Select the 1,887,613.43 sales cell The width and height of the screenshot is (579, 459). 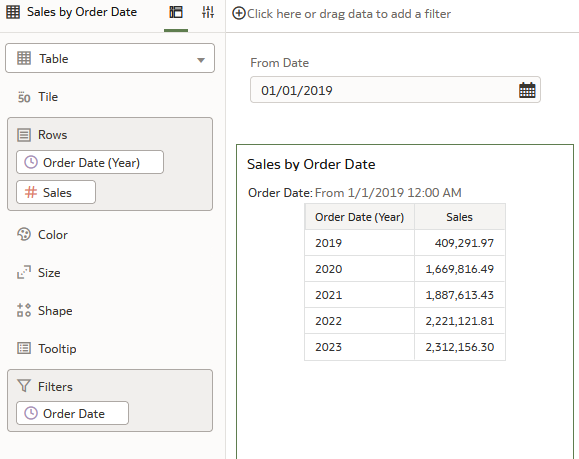pos(460,295)
